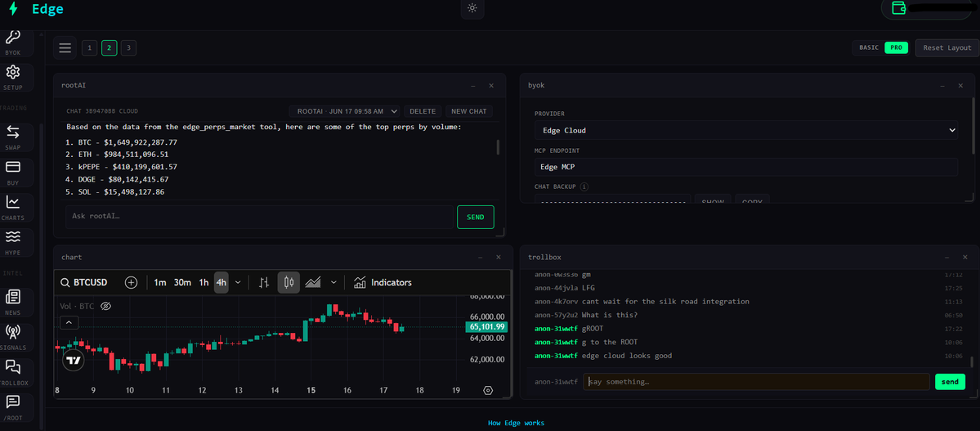Close the trollbox panel
Screen dimensions: 980x431
965,257
